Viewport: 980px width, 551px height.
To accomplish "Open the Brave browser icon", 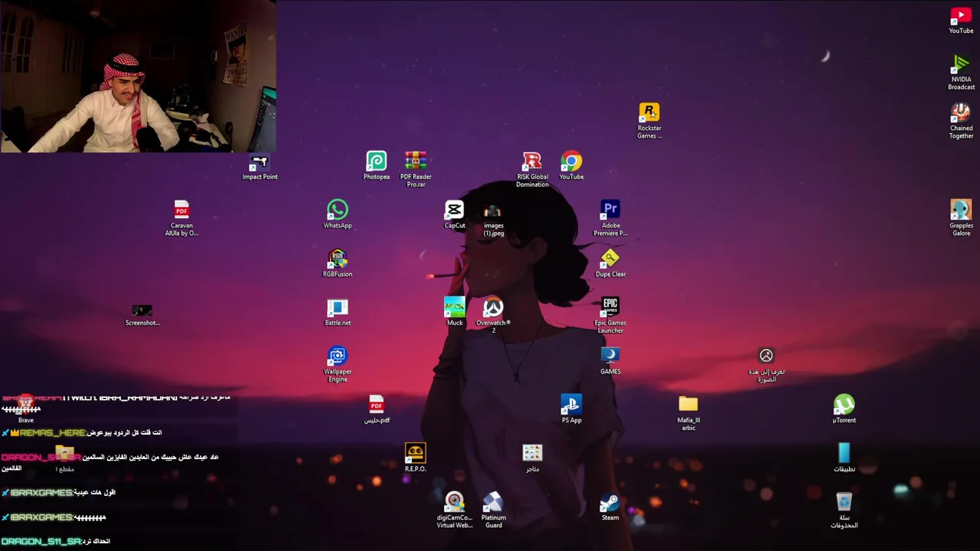I will click(x=26, y=409).
